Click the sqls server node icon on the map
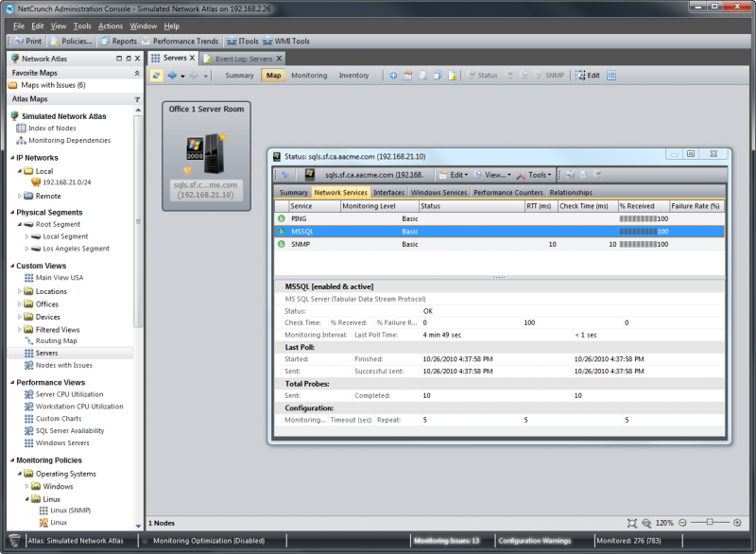This screenshot has height=554, width=756. pos(206,153)
